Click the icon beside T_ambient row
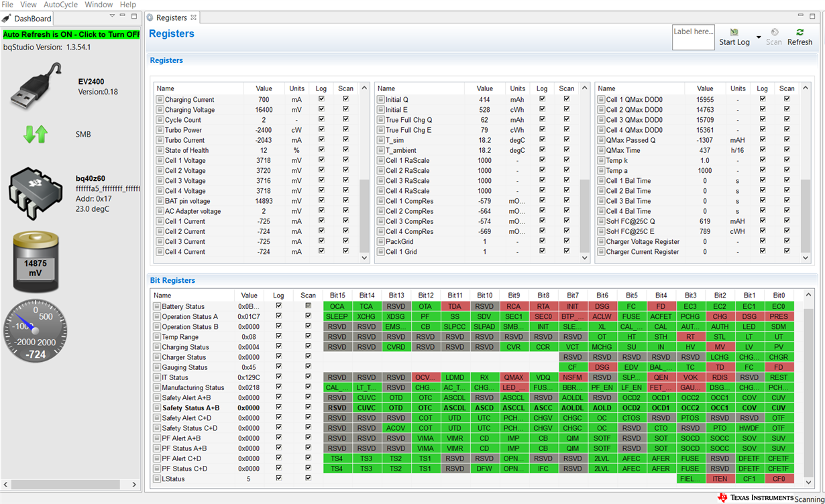Image resolution: width=825 pixels, height=504 pixels. [x=380, y=150]
